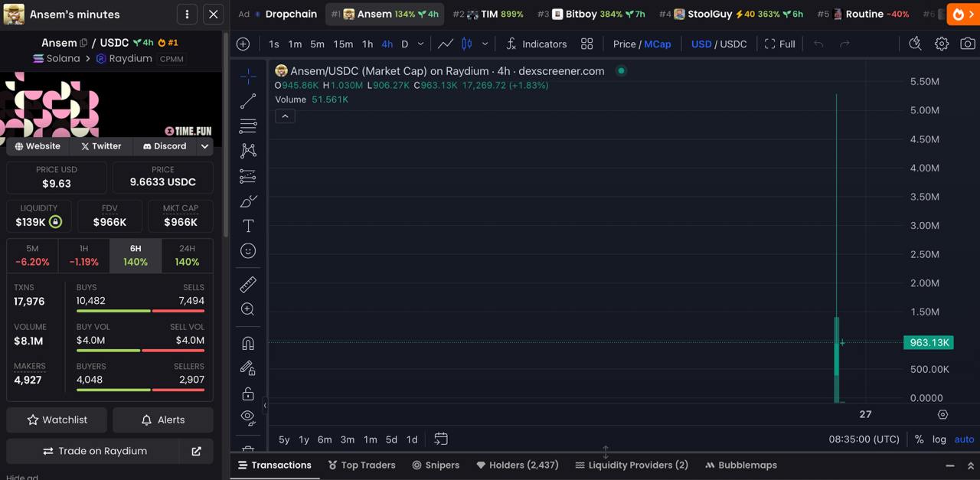
Task: Open the Liquidity Providers (2) tab
Action: [x=632, y=465]
